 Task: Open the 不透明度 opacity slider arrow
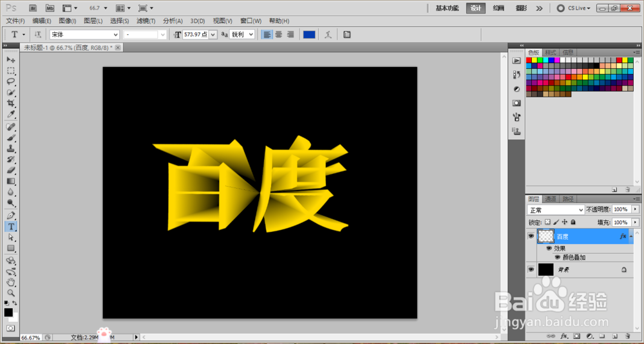pyautogui.click(x=636, y=209)
